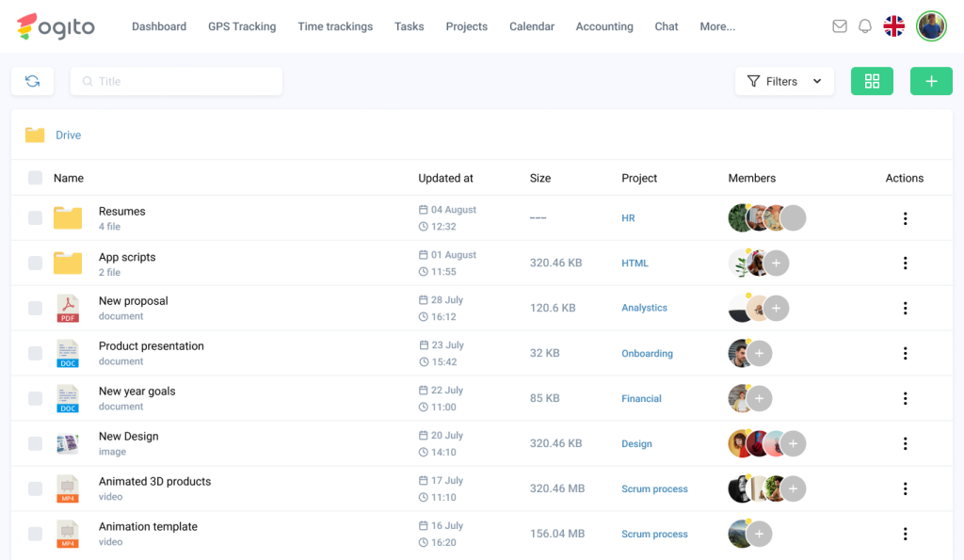
Task: Open the notifications bell
Action: (x=865, y=26)
